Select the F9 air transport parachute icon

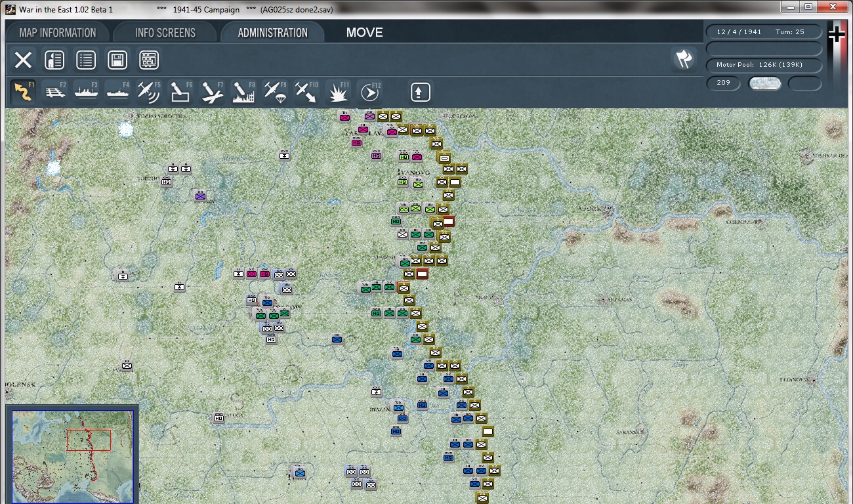[276, 92]
